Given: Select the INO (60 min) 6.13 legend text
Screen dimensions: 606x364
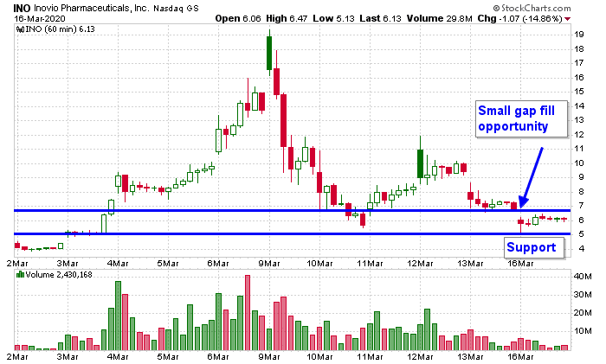Looking at the screenshot, I should [x=60, y=29].
